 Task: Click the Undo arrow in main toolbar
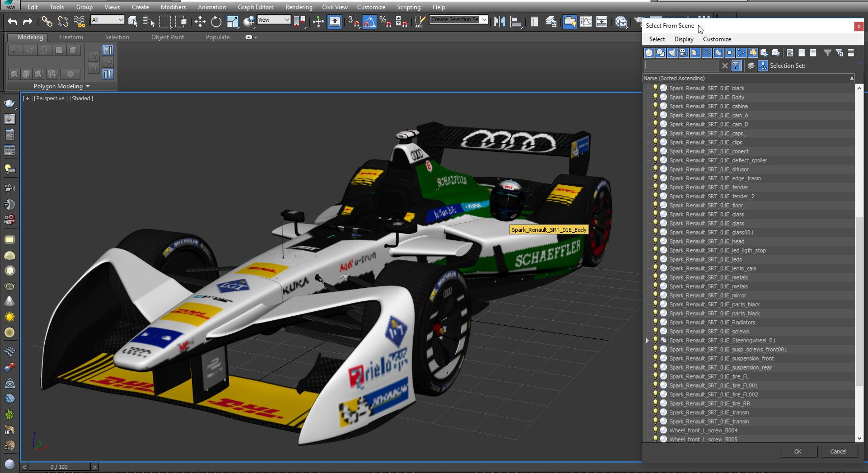point(12,21)
